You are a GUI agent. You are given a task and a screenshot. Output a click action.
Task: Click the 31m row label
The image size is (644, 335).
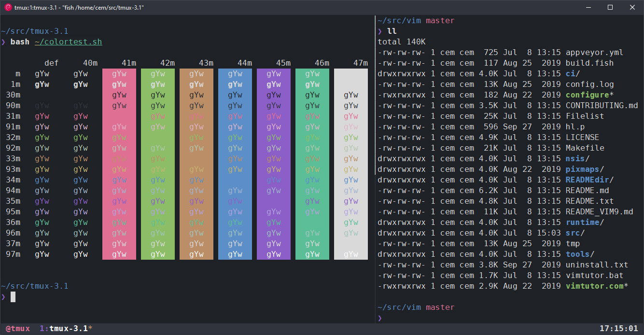[13, 116]
